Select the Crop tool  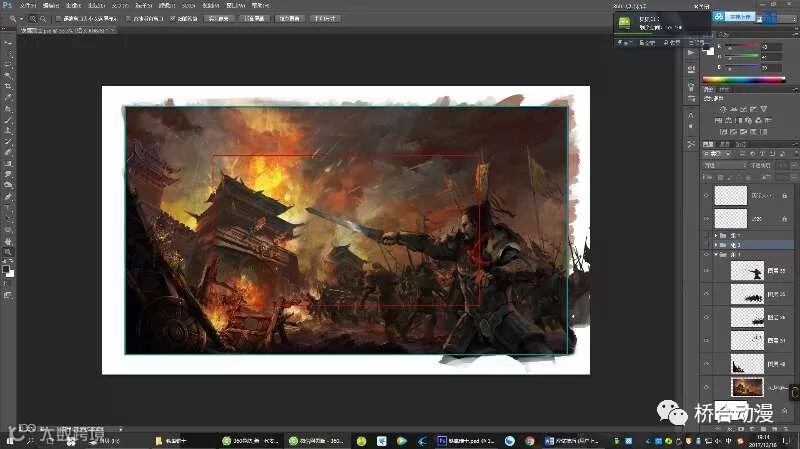coord(8,86)
